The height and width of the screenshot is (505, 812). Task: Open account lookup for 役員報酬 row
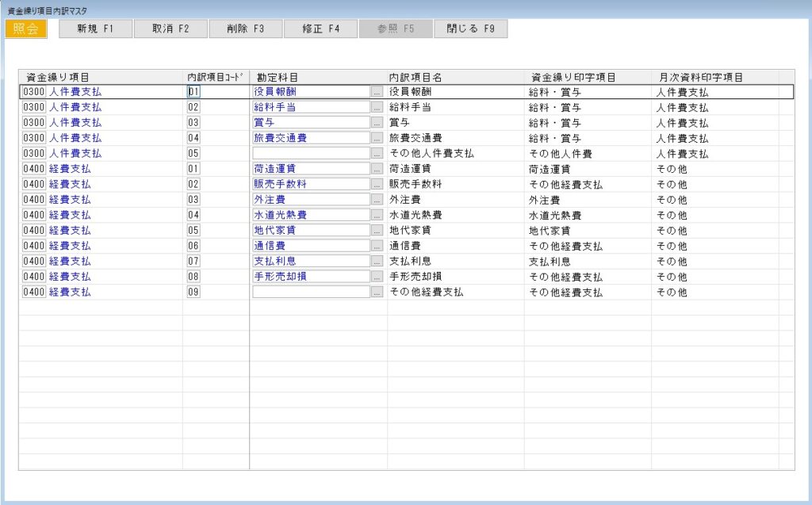377,92
